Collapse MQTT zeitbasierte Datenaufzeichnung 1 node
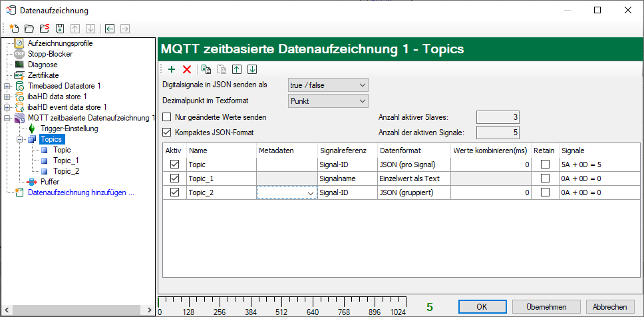Viewport: 644px width, 317px height. 7,119
